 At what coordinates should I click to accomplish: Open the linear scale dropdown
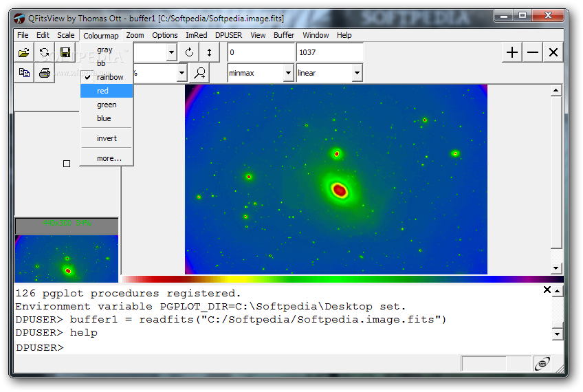(357, 73)
